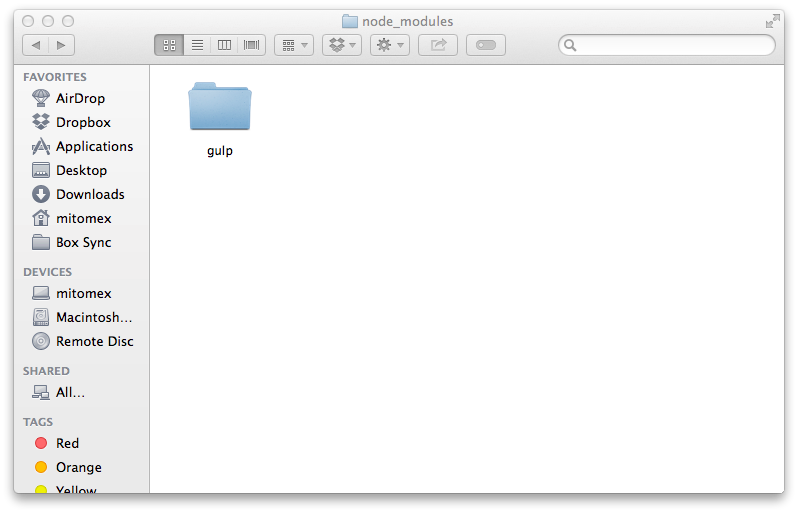Open AirDrop in the sidebar

81,98
